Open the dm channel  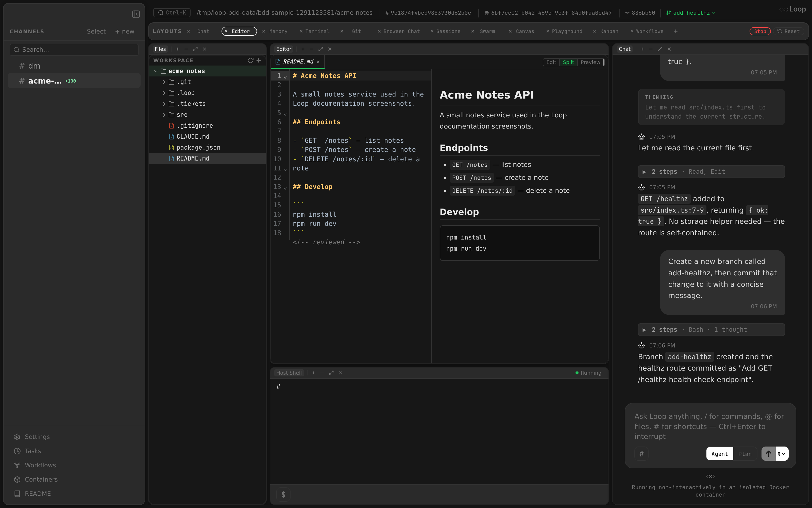click(x=74, y=66)
